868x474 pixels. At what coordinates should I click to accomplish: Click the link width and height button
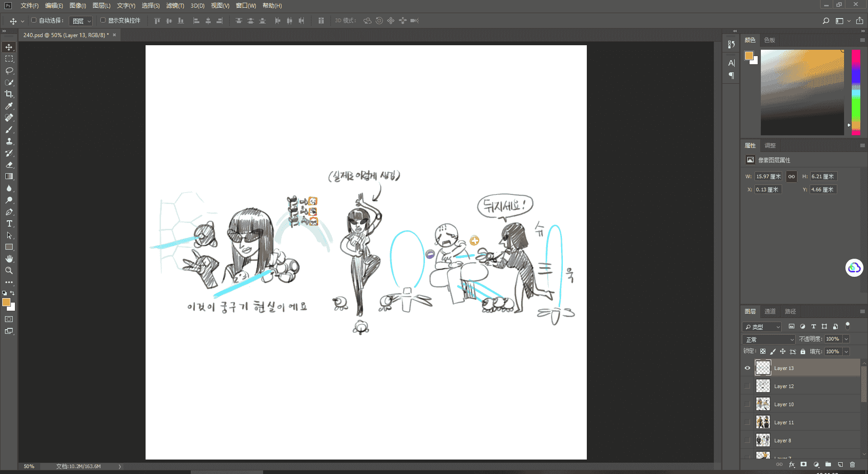pyautogui.click(x=791, y=176)
